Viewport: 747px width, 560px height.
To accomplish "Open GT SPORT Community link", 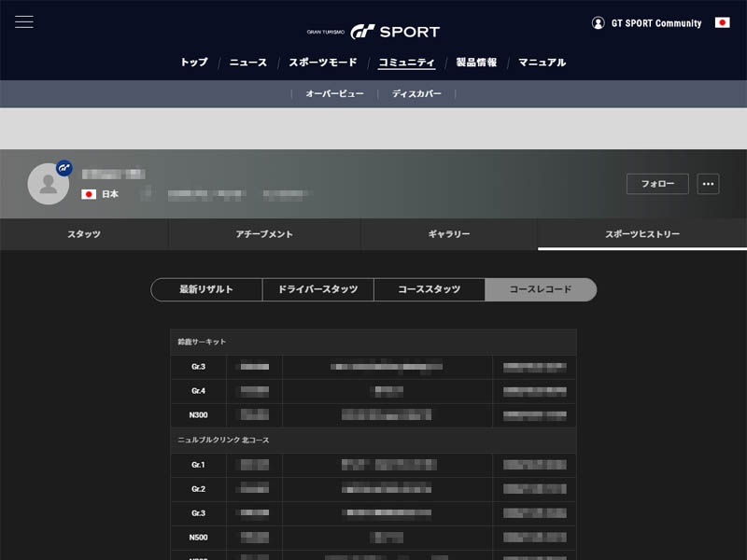I will pyautogui.click(x=656, y=23).
